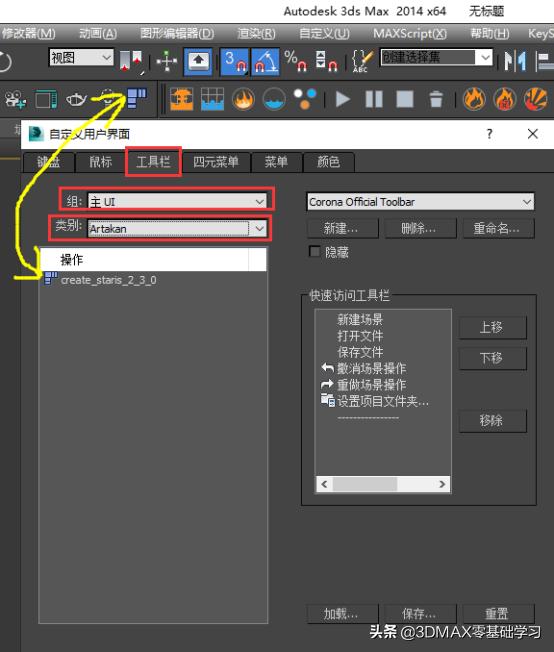
Task: Click the 下移 button
Action: pyautogui.click(x=492, y=358)
